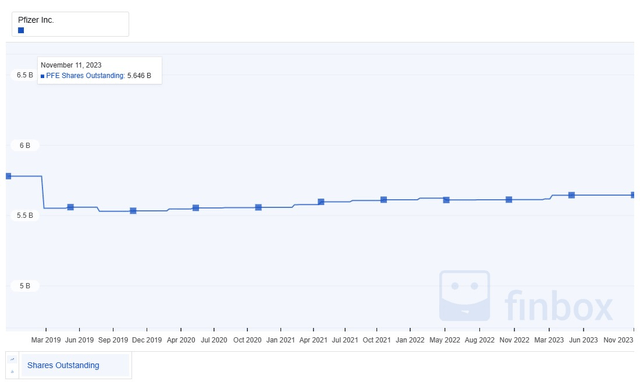Click the 6.5 B axis label

(25, 75)
